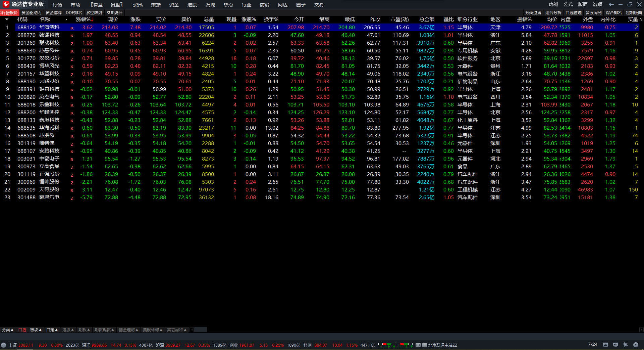Viewport: 644px width, 350px height.
Task: Open the 选股 menu
Action: point(192,5)
